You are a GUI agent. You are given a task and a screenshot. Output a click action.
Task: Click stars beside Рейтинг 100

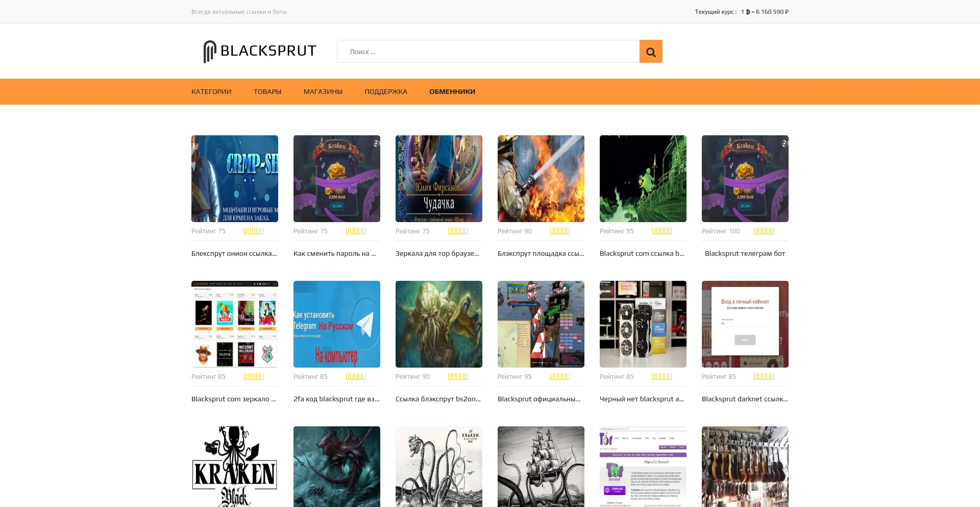(764, 231)
